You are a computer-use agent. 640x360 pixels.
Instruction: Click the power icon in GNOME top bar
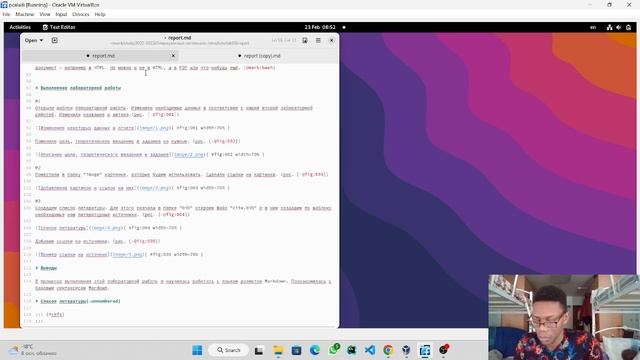[628, 27]
